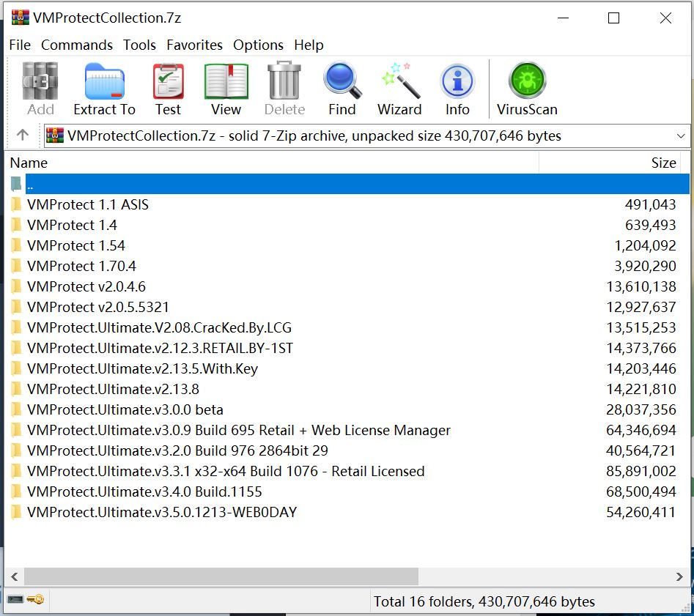The height and width of the screenshot is (616, 694).
Task: Click the folder icon for VMProtect v2.0.5.5321
Action: click(16, 307)
